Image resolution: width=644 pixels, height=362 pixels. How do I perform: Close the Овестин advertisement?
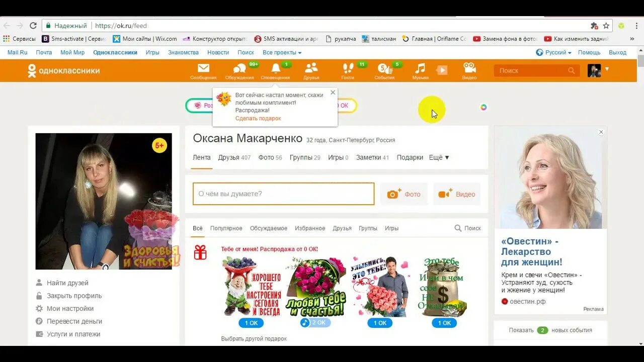click(x=601, y=132)
